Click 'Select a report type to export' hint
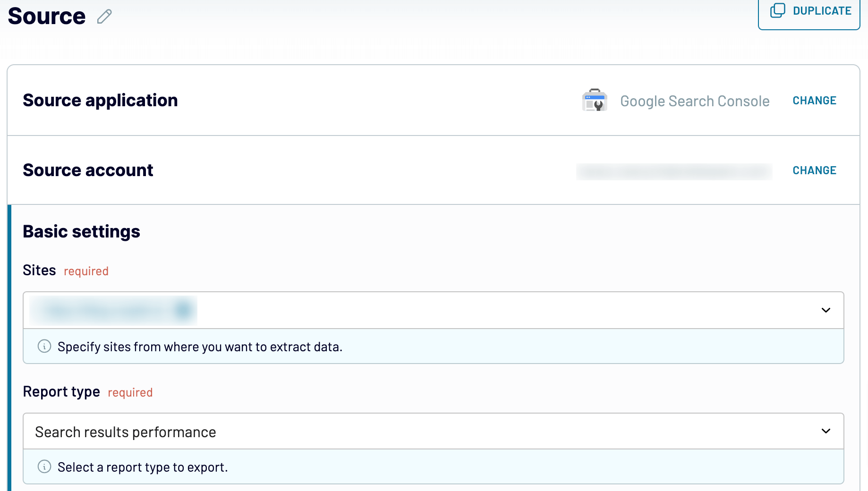The width and height of the screenshot is (868, 491). tap(143, 467)
